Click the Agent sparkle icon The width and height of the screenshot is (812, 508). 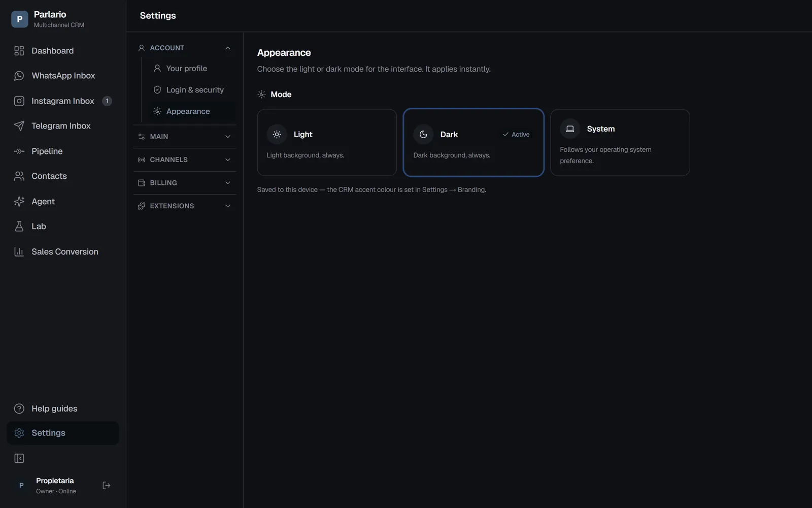19,202
